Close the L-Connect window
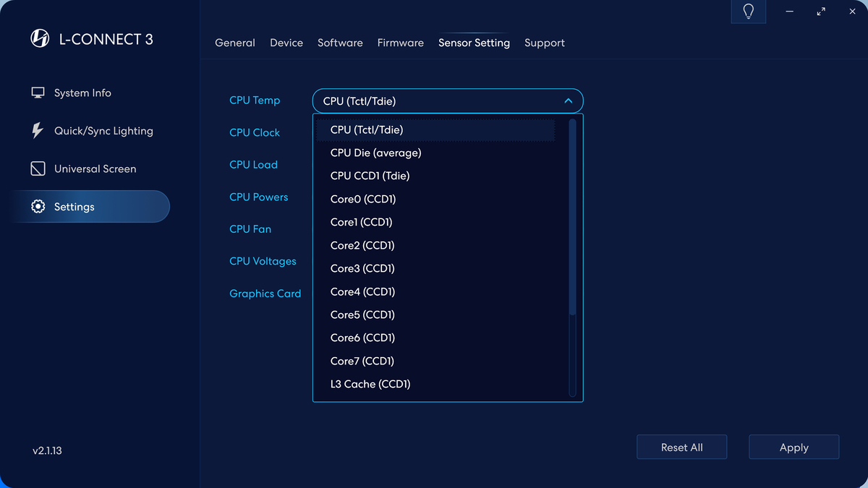This screenshot has height=488, width=868. tap(852, 12)
